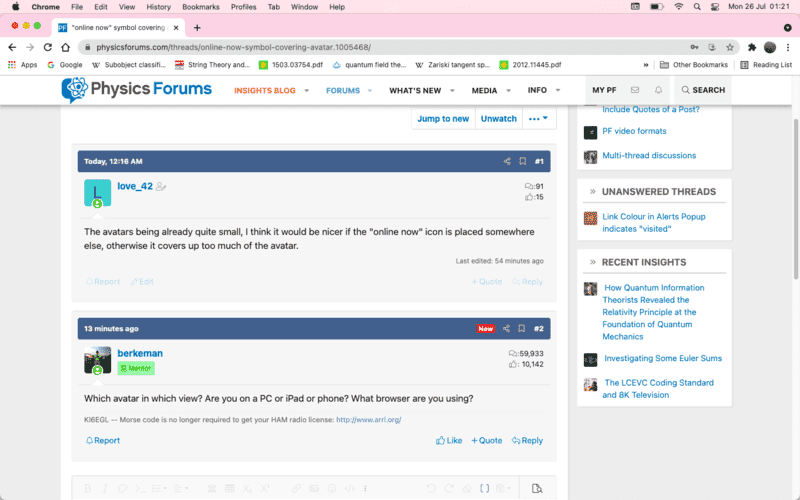Open The LCEVC Coding Standard insight
Image resolution: width=800 pixels, height=500 pixels.
[x=658, y=389]
